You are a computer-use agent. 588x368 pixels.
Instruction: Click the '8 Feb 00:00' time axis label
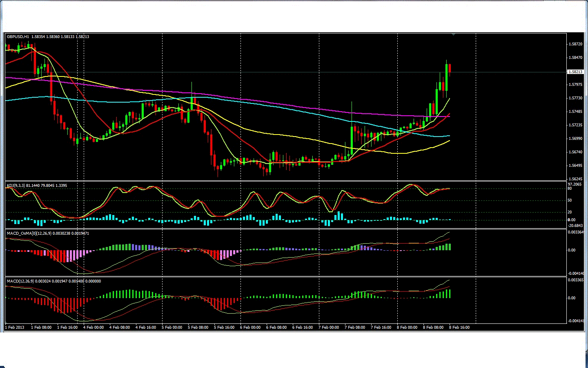pos(407,328)
